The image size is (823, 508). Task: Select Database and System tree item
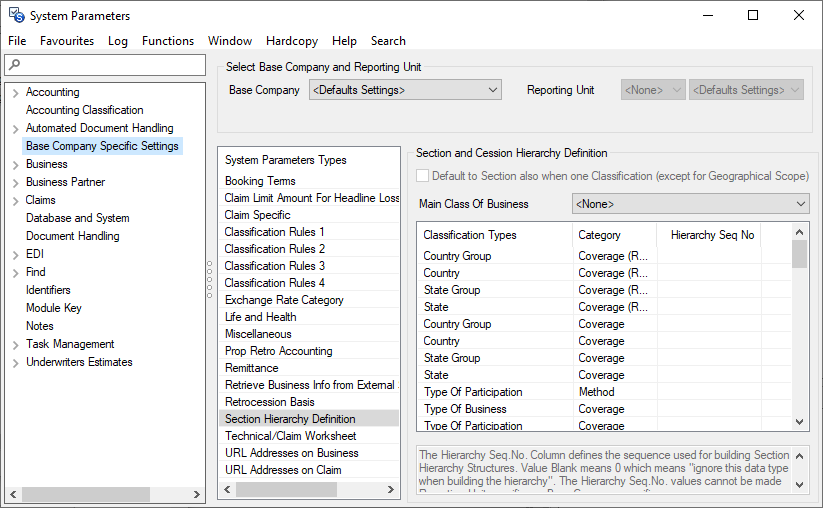coord(77,218)
